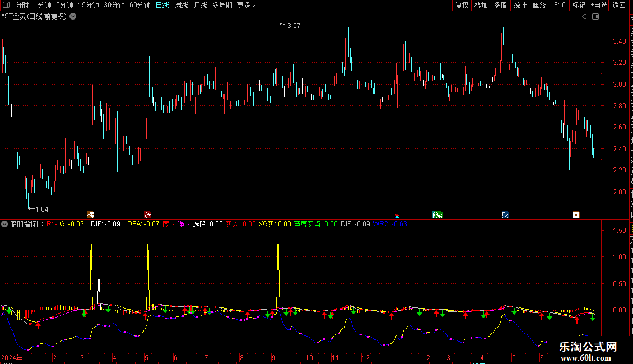Click the 至尊买点: 0.00 indicator value
The image size is (633, 364).
click(x=316, y=224)
